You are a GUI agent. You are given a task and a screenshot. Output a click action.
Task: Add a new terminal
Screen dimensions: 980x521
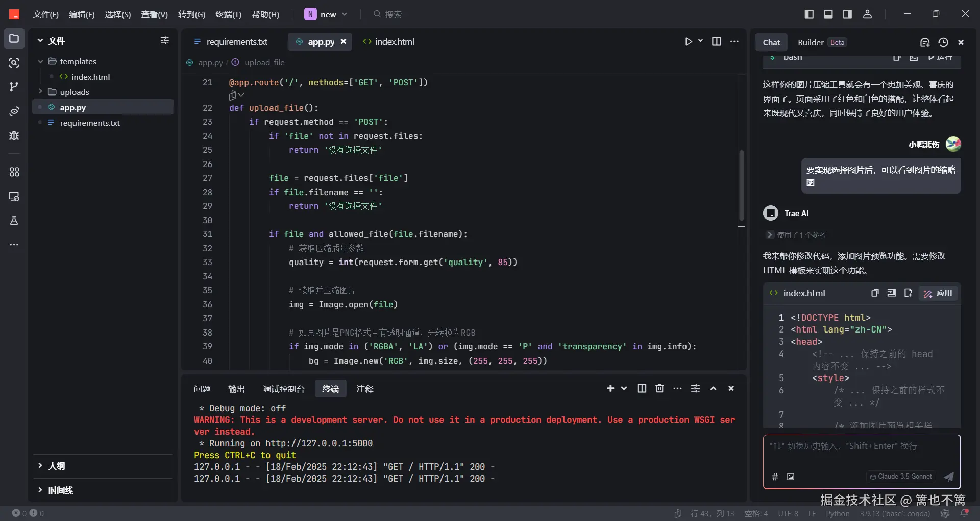[610, 388]
